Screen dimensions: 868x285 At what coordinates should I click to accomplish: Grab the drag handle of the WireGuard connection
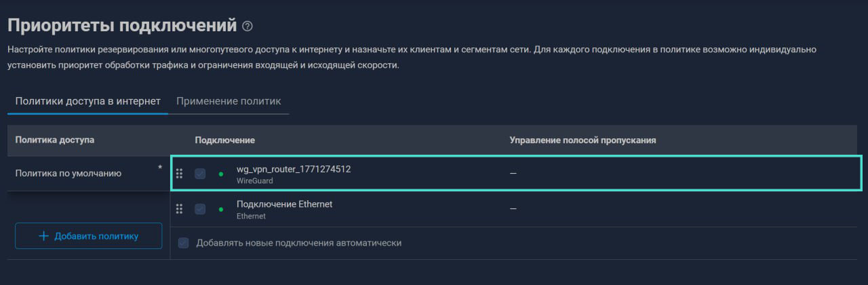tap(180, 174)
